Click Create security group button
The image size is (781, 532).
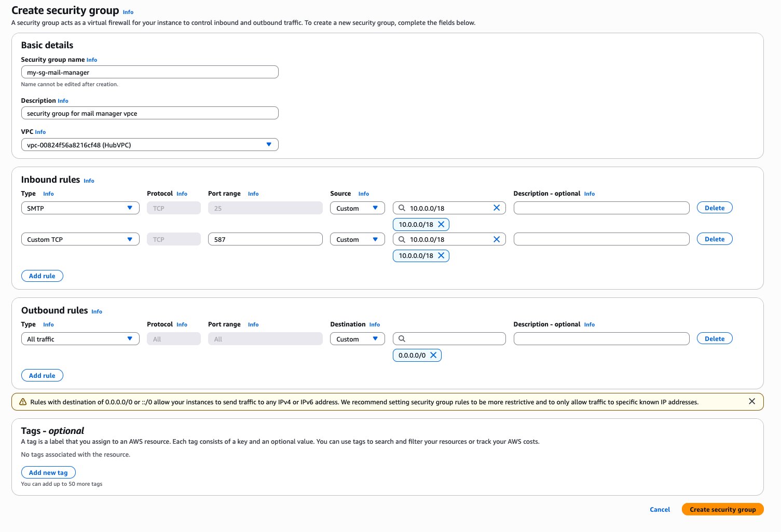click(722, 510)
